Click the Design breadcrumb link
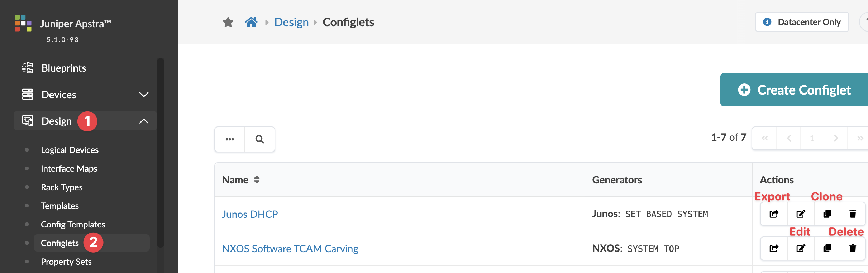 pos(291,22)
